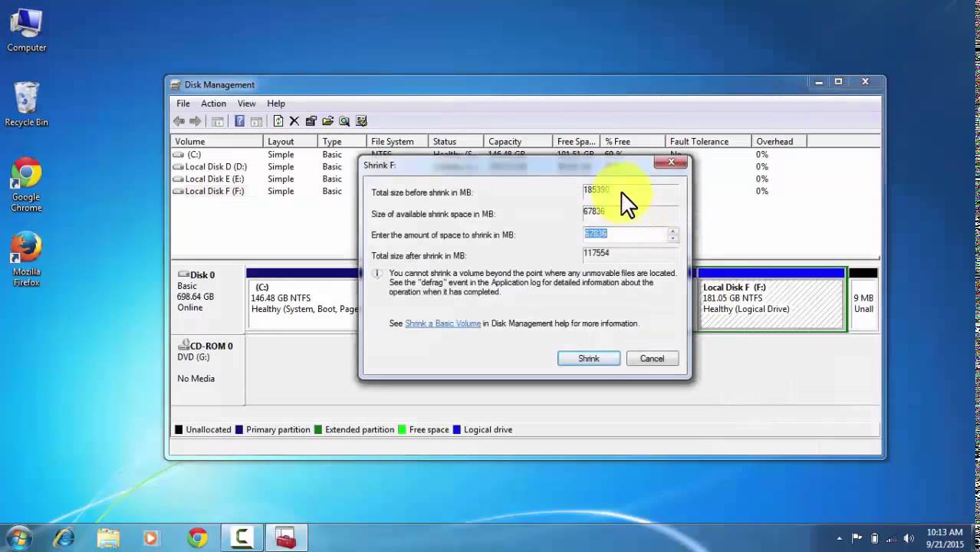The image size is (980, 552).
Task: Open the Help menu
Action: click(x=276, y=103)
